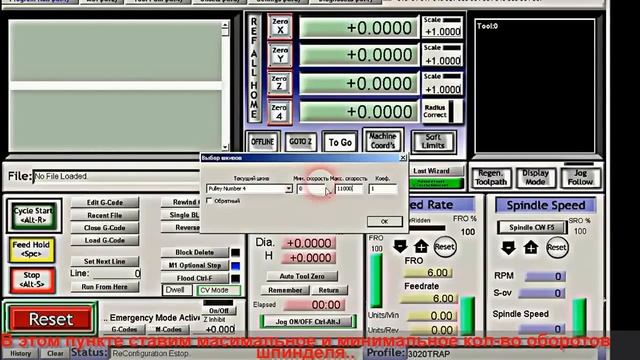Toggle M1 Optional Stop
Screen dimensions: 640x360
pyautogui.click(x=194, y=265)
